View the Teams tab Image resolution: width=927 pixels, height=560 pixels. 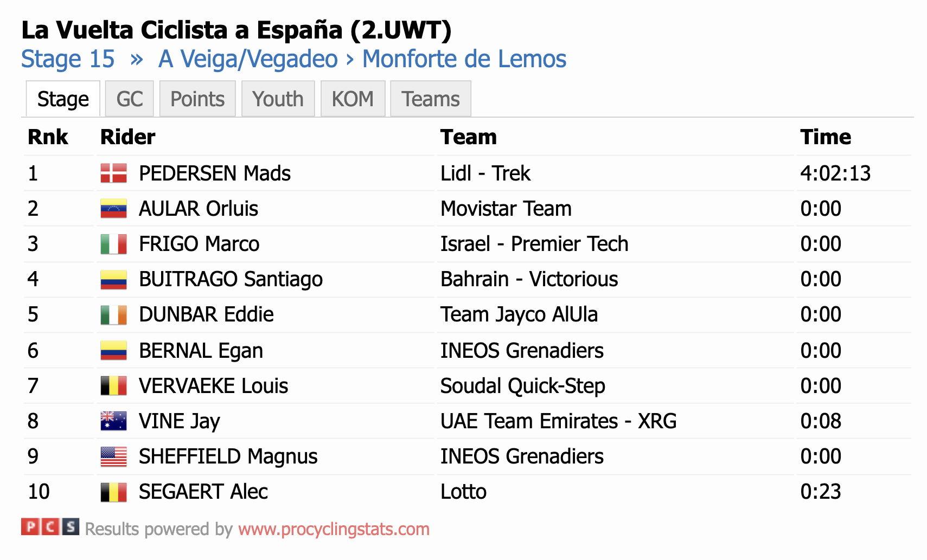(431, 99)
